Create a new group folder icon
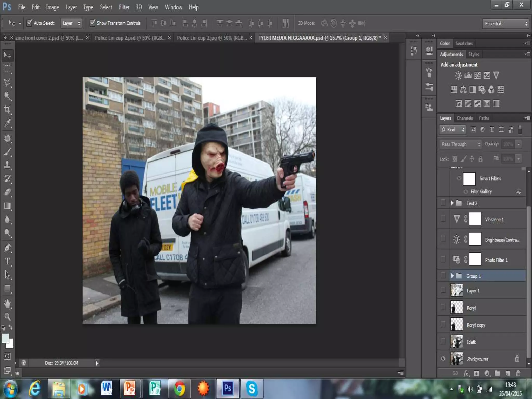This screenshot has width=532, height=399. 497,374
